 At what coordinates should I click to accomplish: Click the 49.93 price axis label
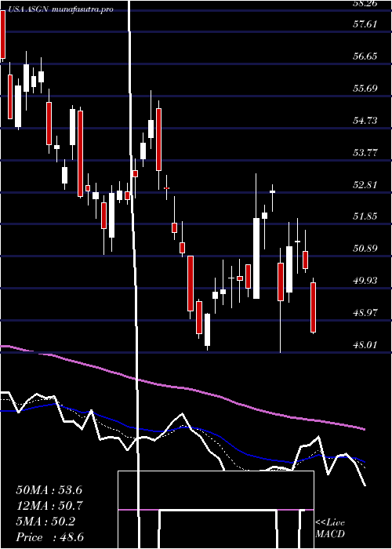tap(365, 281)
